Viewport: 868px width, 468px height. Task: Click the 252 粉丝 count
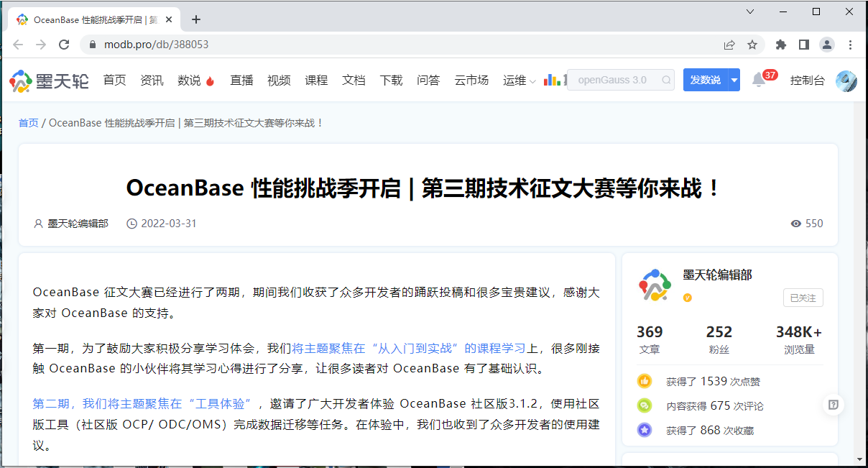(719, 340)
